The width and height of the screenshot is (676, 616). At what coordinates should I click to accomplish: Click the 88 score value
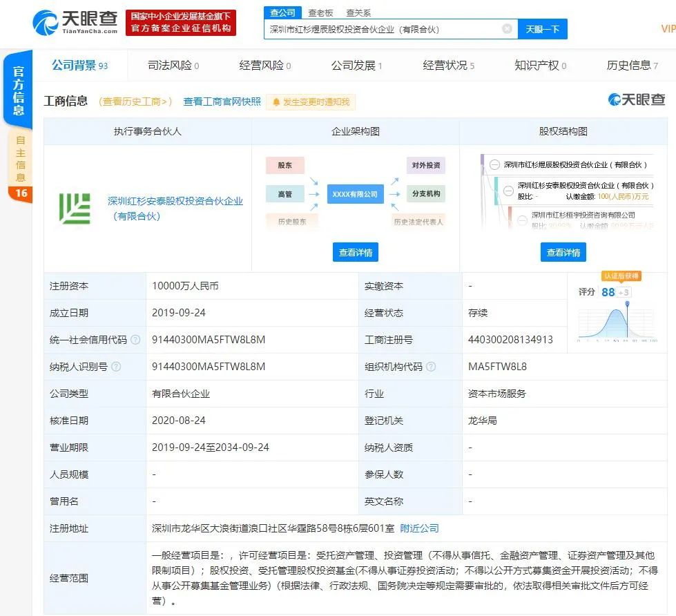tap(608, 292)
